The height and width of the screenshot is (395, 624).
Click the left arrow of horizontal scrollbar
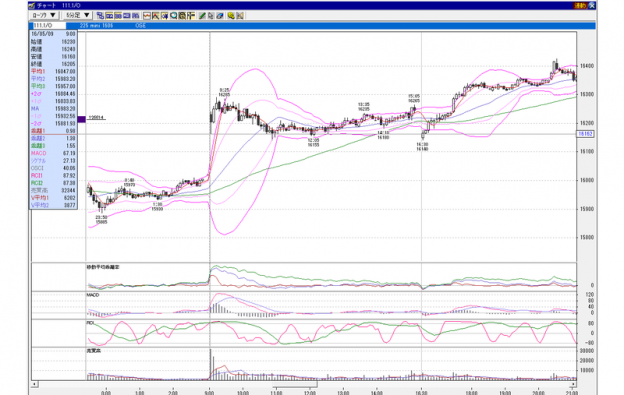pos(35,384)
